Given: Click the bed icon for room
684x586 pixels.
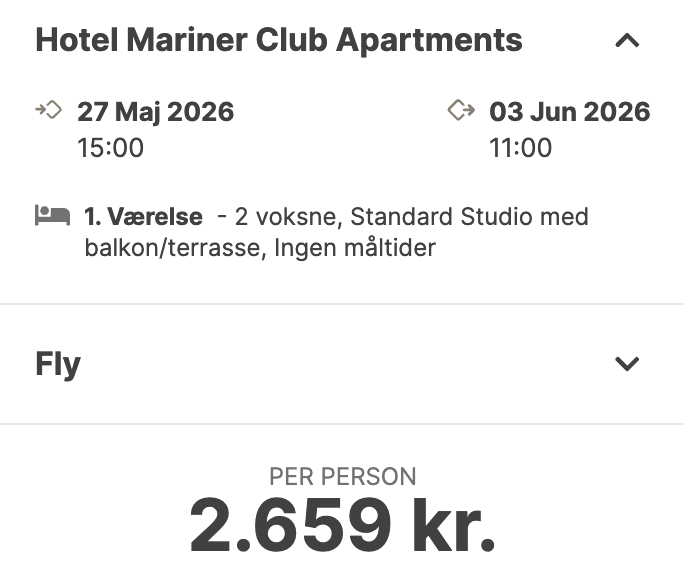Looking at the screenshot, I should point(52,215).
